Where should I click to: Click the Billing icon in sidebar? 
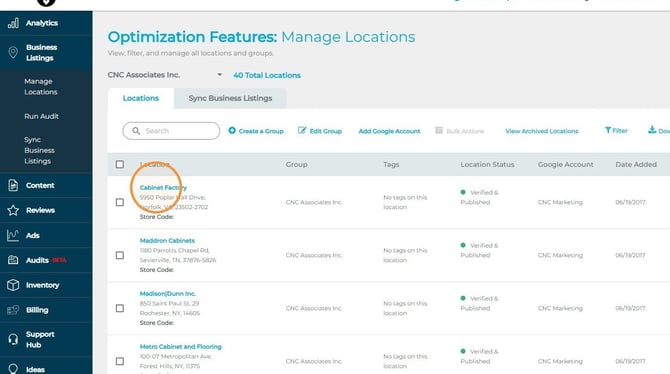pos(13,310)
